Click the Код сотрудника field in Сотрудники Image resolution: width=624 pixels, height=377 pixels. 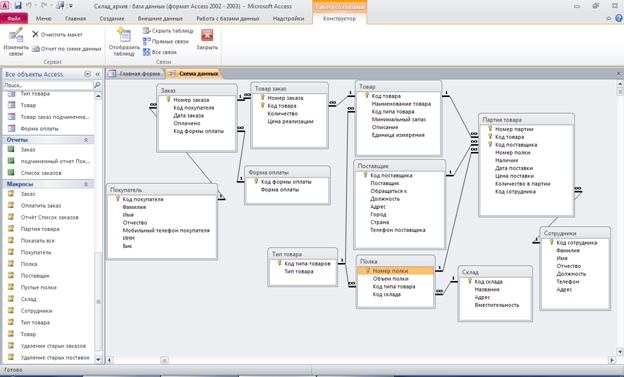click(576, 242)
